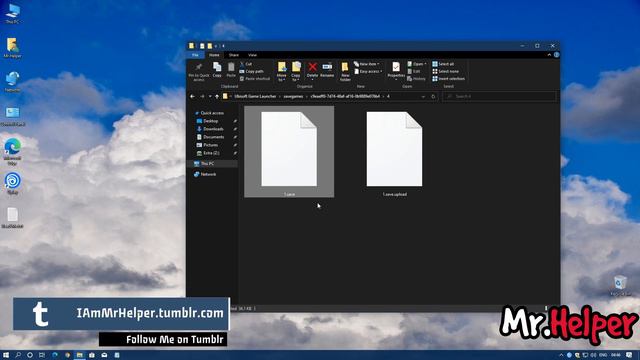Click Copy path in the ribbon
Image resolution: width=640 pixels, height=360 pixels.
pyautogui.click(x=252, y=71)
